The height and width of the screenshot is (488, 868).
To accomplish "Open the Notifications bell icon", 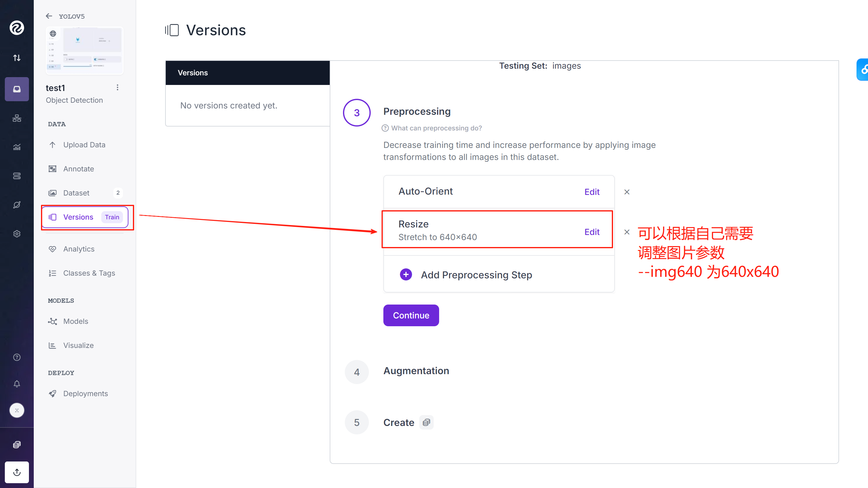I will (17, 383).
